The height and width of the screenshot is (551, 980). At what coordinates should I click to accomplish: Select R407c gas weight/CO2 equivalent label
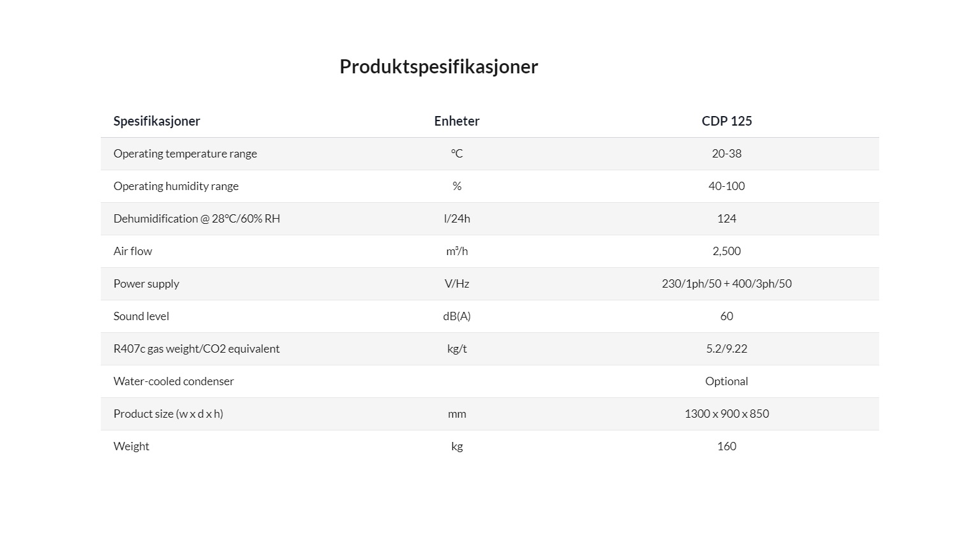point(197,349)
